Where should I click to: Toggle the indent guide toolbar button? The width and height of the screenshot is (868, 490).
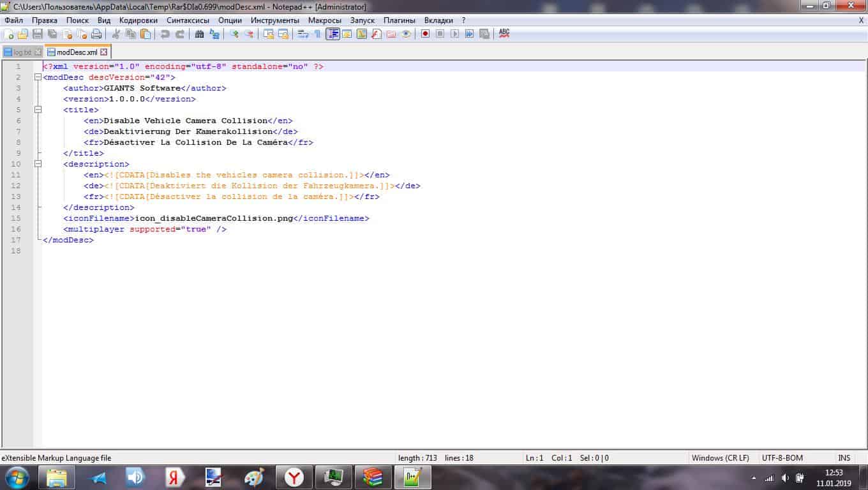pyautogui.click(x=333, y=34)
